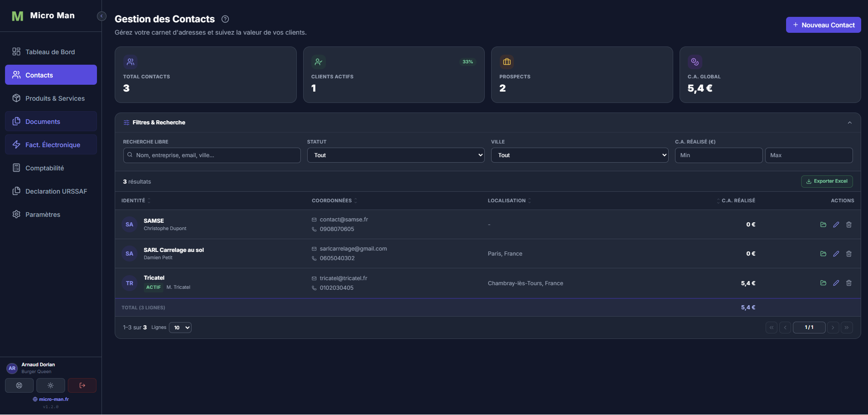Viewport: 868px width, 415px height.
Task: Go to next page of results
Action: (833, 328)
